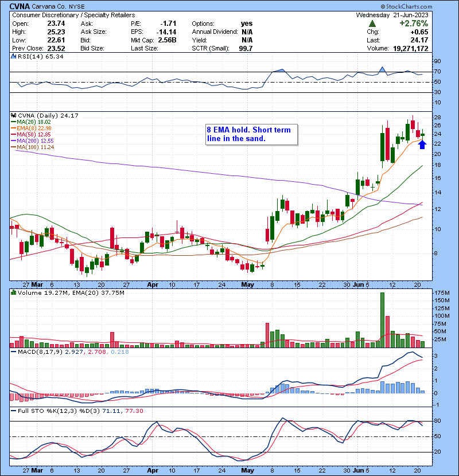Click the Volume 19.27M, EMA(20) 37.75M label
Viewport: 459px width, 476px height.
pos(71,293)
